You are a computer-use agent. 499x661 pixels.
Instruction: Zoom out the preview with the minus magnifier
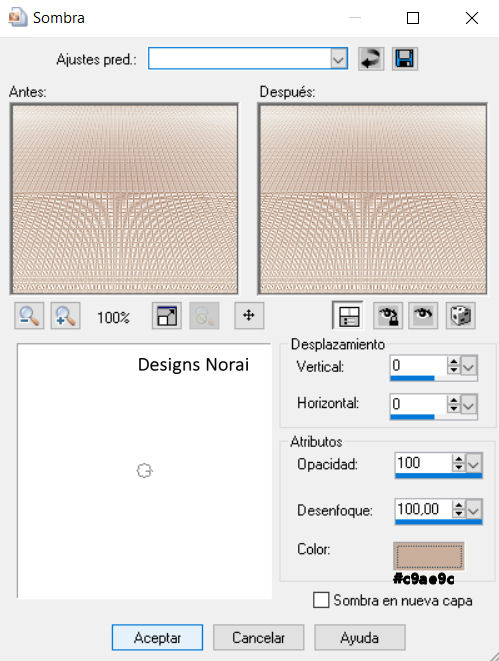pyautogui.click(x=29, y=315)
